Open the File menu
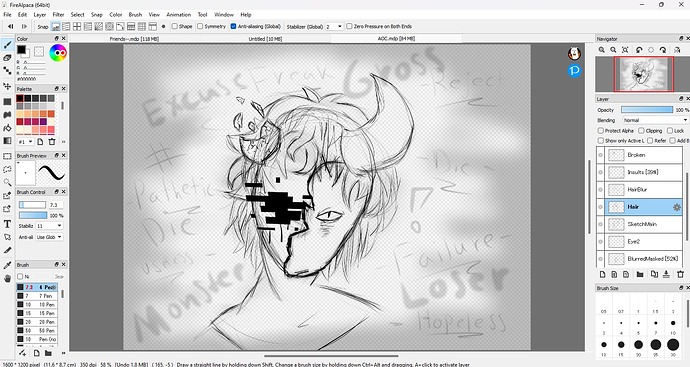This screenshot has width=690, height=367. (7, 15)
